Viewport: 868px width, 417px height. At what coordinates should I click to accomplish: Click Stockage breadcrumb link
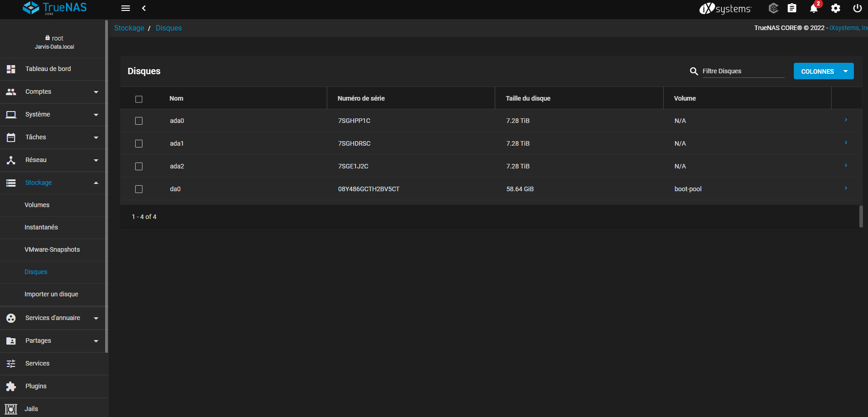click(129, 28)
